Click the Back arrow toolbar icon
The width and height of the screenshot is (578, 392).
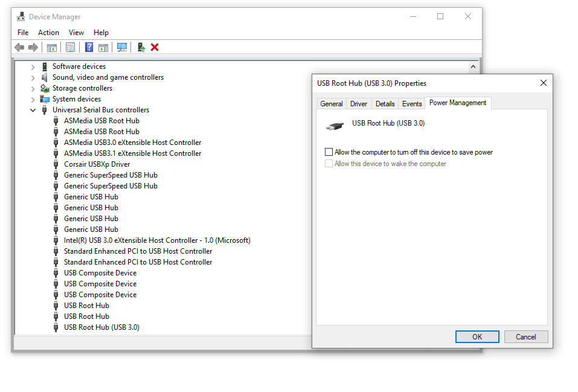tap(19, 47)
